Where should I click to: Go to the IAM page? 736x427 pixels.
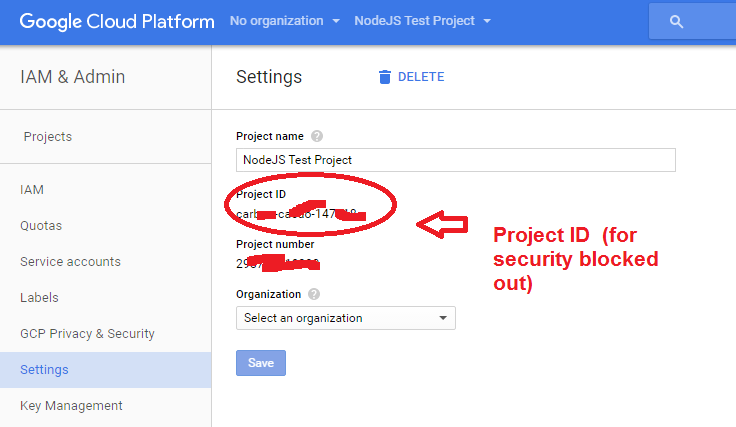pyautogui.click(x=32, y=189)
